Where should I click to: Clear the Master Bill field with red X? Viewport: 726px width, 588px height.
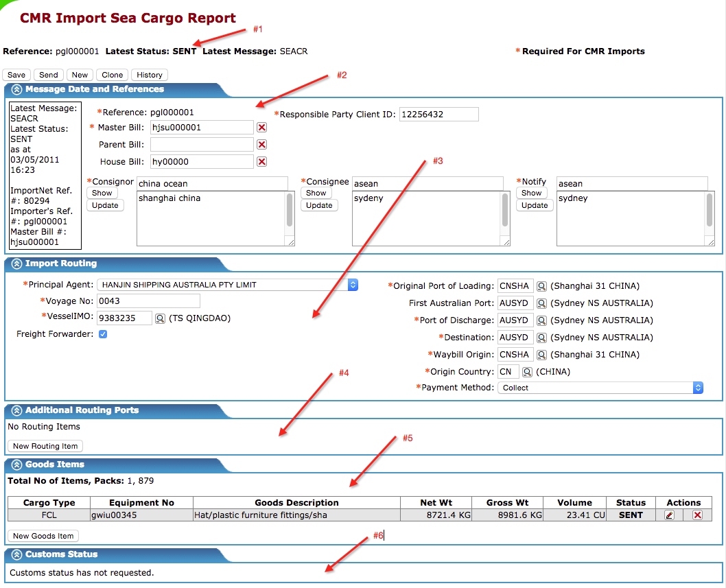[261, 128]
